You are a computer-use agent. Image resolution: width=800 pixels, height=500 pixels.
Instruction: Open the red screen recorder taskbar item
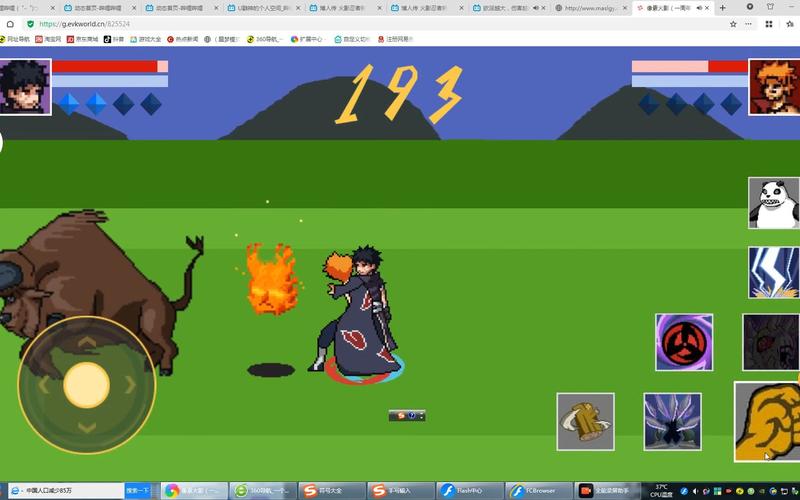point(608,490)
